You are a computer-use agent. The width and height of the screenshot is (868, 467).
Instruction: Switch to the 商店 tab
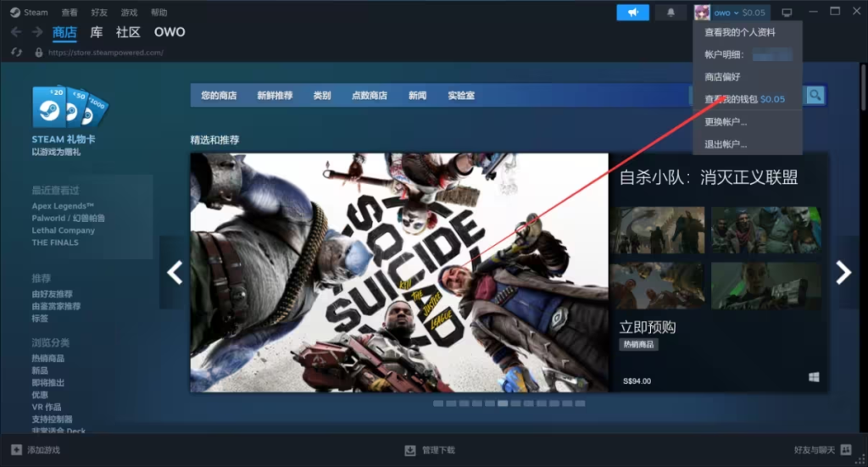[64, 32]
